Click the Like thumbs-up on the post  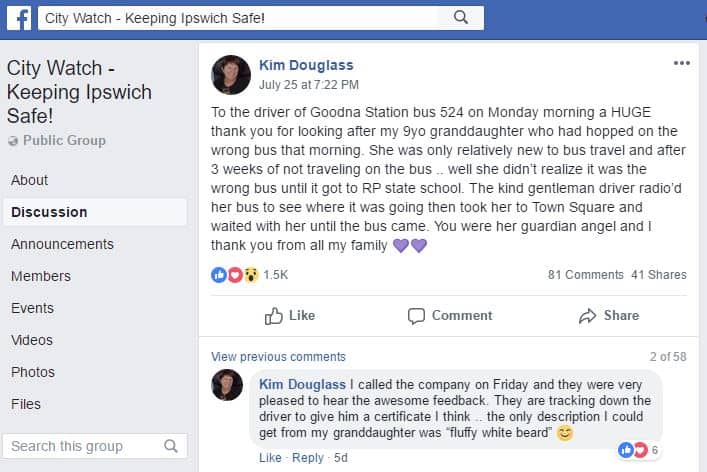pos(290,315)
